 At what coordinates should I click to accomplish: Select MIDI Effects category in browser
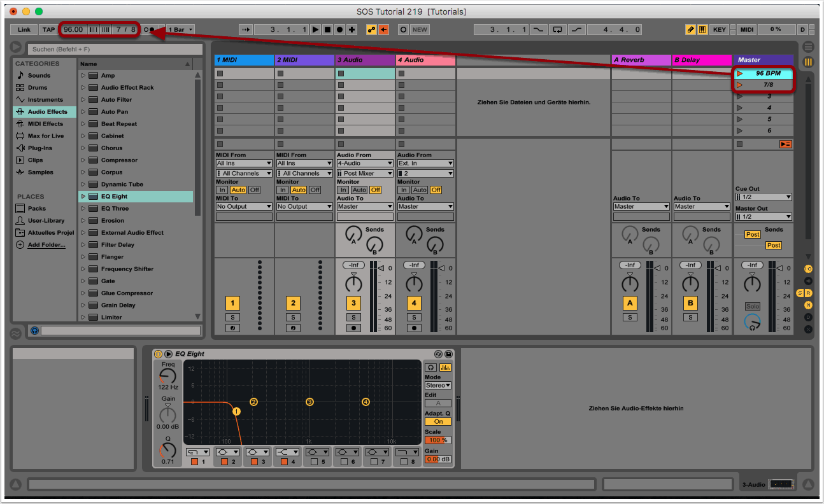(45, 124)
